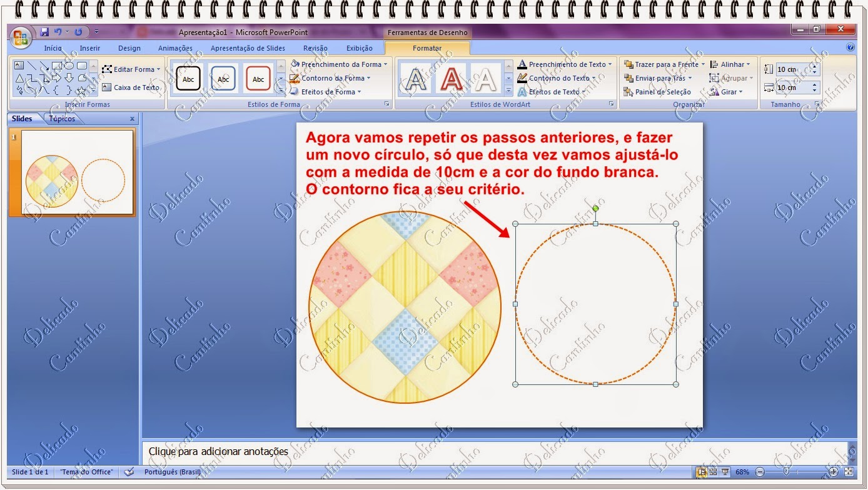
Task: Choose the rectangle shape
Action: coord(57,65)
